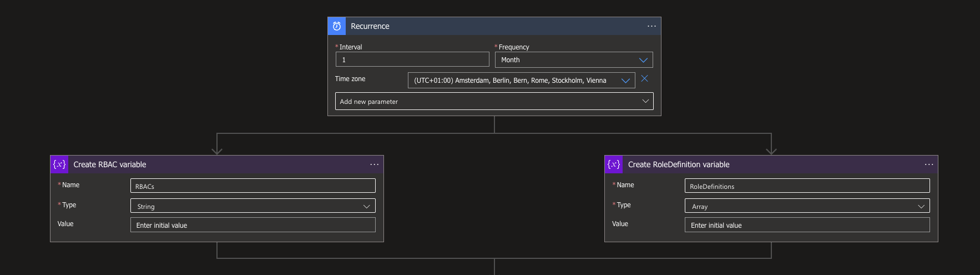Click the Recurrence alarm clock icon

pos(337,26)
